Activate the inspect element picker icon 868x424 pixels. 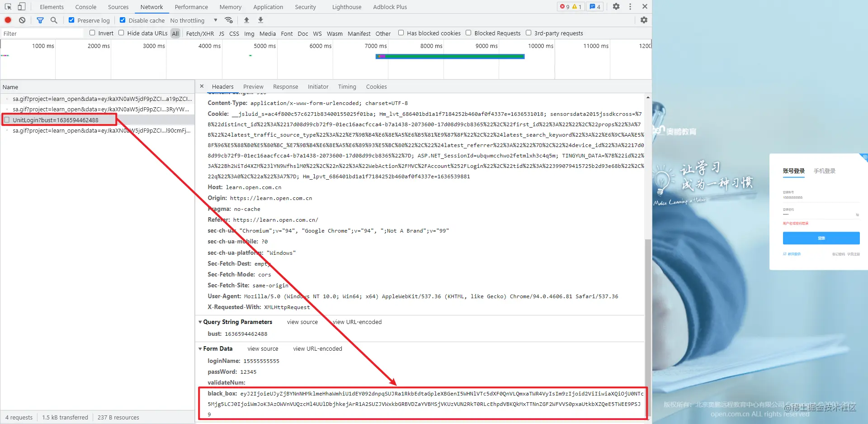(x=8, y=7)
